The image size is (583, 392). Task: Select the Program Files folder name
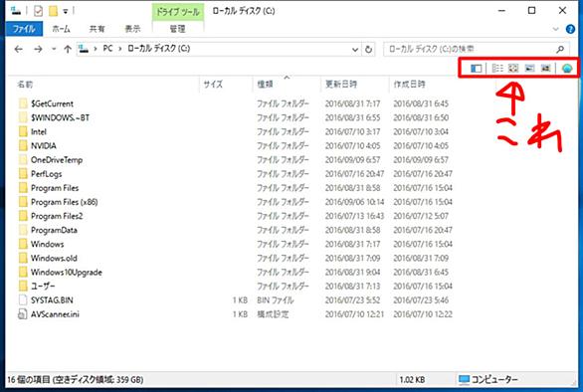pos(55,188)
